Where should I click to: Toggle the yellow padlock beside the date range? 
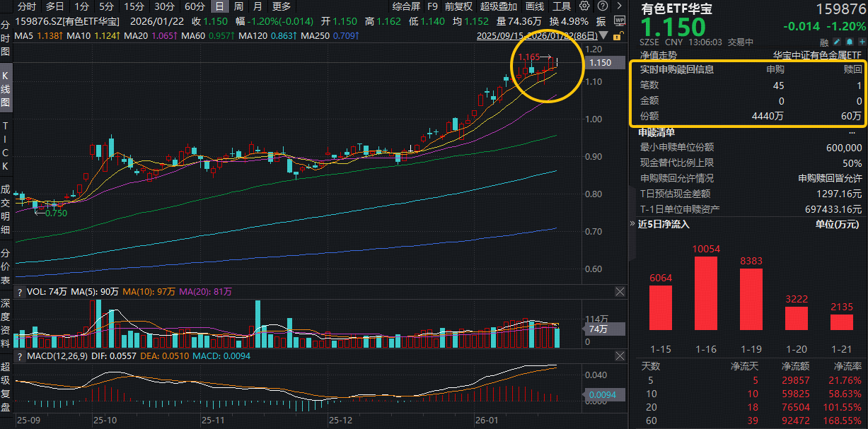coord(617,36)
